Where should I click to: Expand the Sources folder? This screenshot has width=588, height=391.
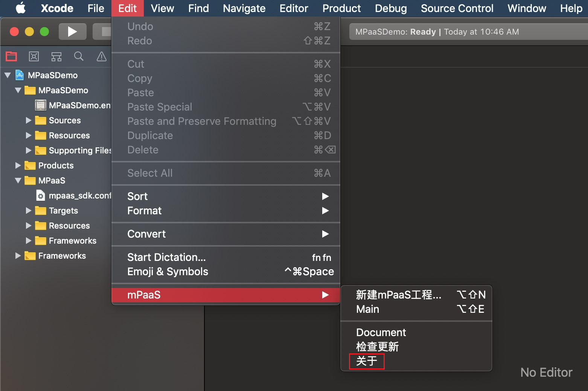[28, 120]
